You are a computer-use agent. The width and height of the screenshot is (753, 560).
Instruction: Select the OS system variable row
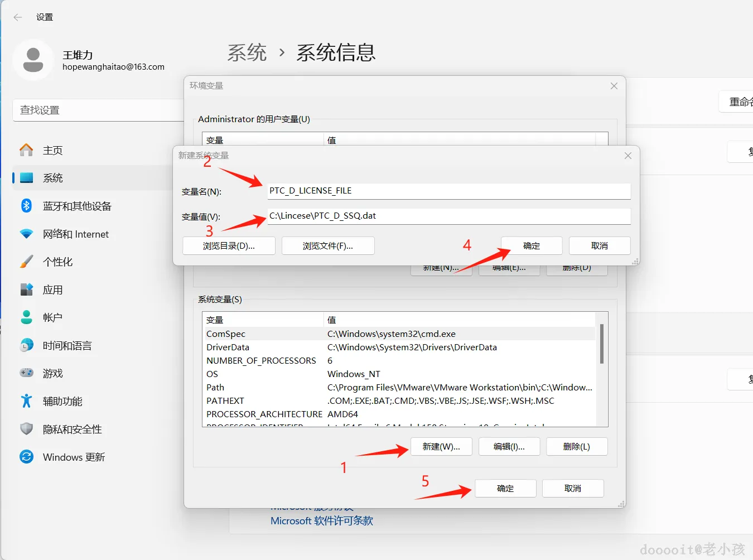[x=399, y=374]
